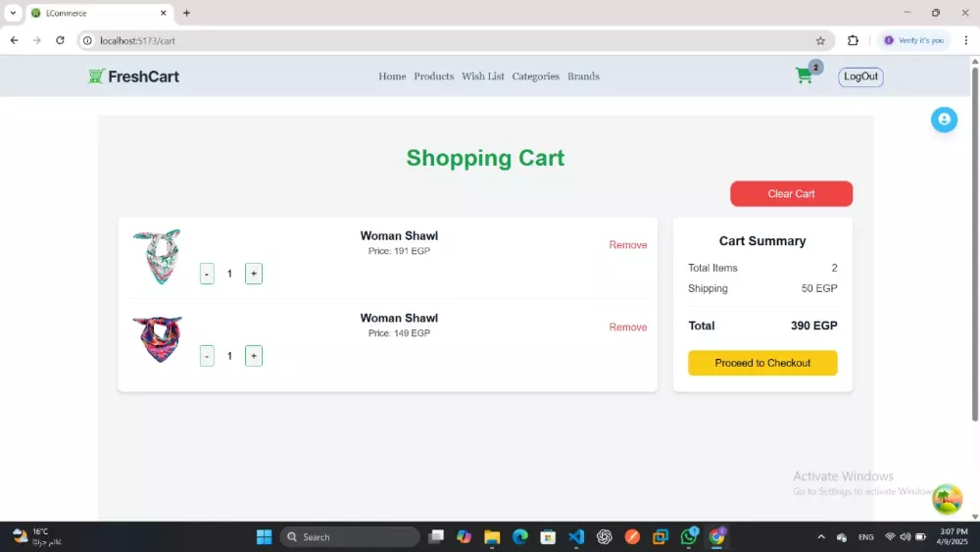This screenshot has height=552, width=980.
Task: Open the shopping cart icon in navbar
Action: coord(805,75)
